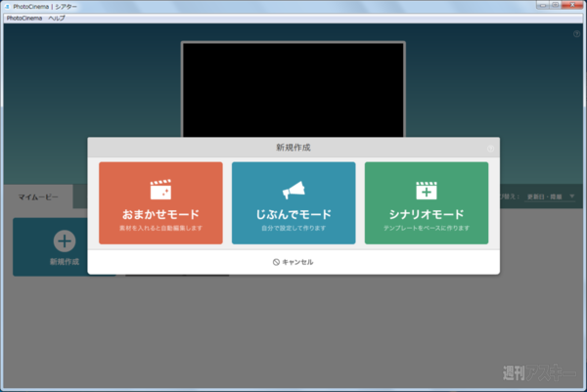Pick the シナリオモード green card

pyautogui.click(x=427, y=203)
